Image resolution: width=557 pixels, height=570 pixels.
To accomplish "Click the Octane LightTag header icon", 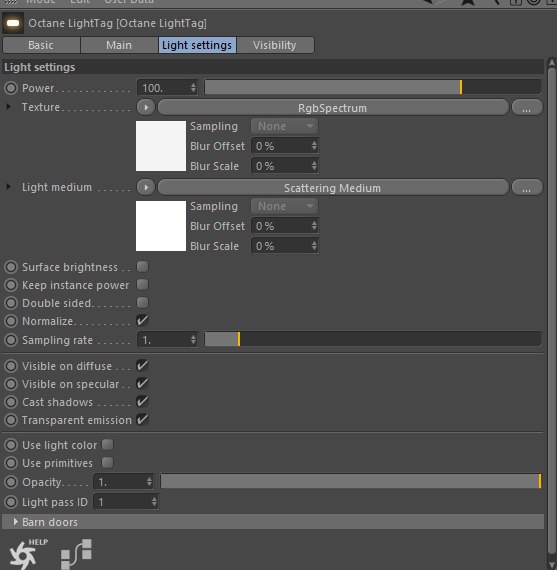I will tap(13, 23).
